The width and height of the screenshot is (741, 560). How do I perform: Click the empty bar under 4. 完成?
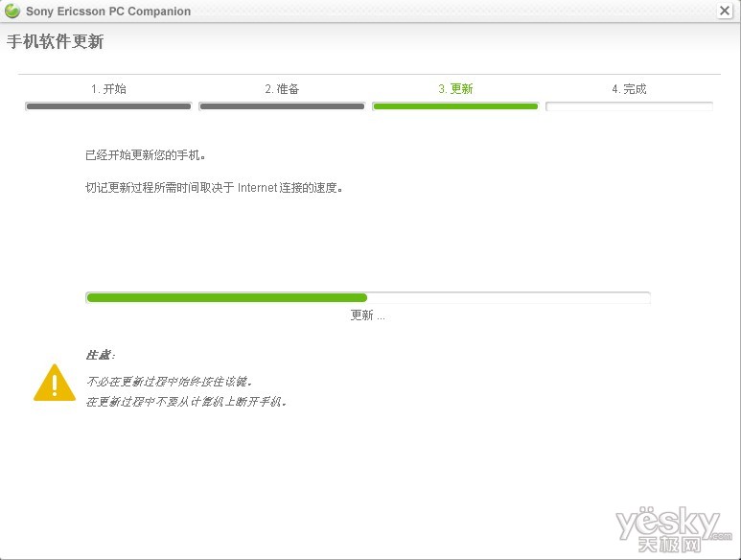click(x=629, y=106)
